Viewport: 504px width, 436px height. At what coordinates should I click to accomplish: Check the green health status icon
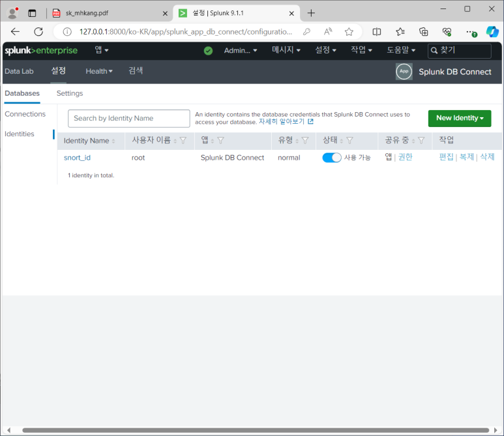point(208,51)
